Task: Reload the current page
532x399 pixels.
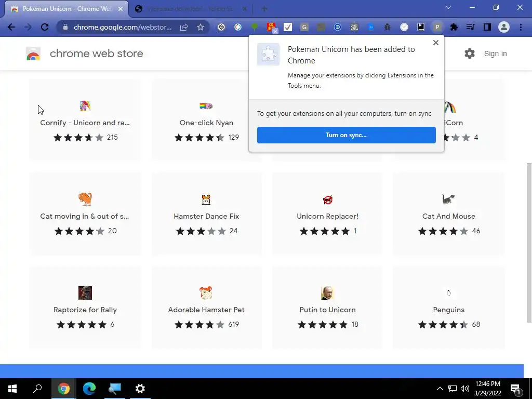Action: [x=45, y=27]
